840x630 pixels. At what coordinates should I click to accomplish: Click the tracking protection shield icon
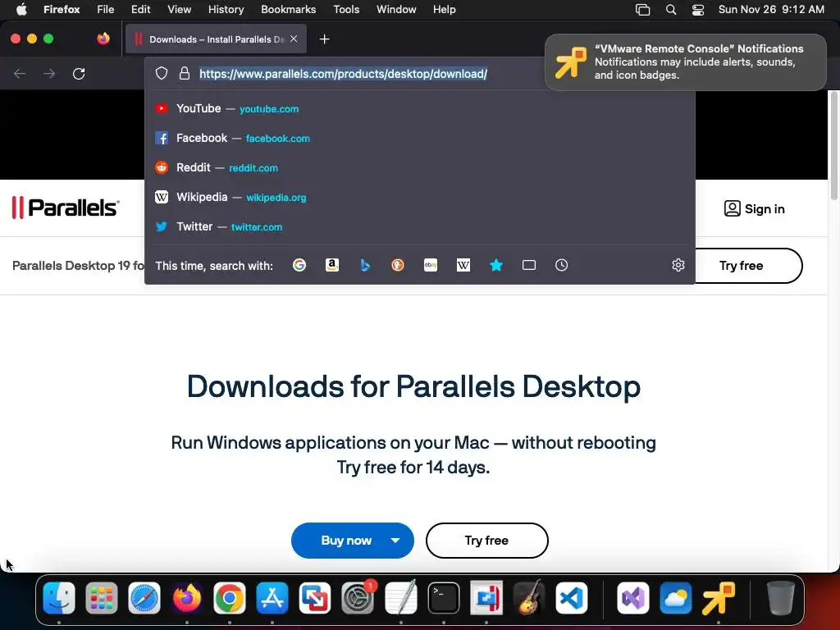pos(162,73)
